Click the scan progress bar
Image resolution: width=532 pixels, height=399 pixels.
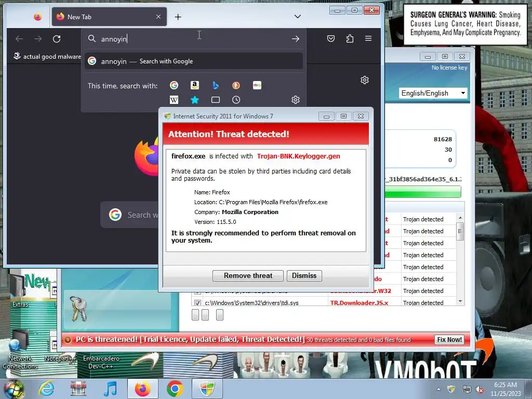pos(423,191)
